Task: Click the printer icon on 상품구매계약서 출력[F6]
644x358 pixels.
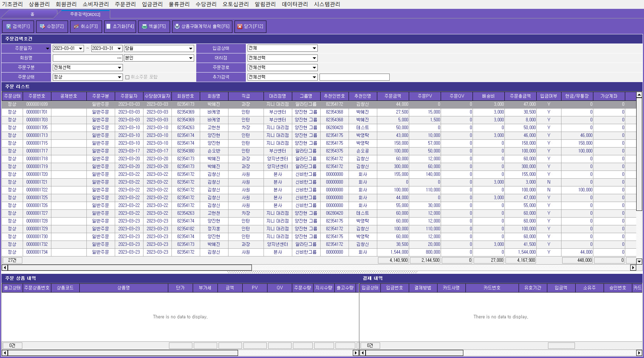Action: tap(177, 27)
